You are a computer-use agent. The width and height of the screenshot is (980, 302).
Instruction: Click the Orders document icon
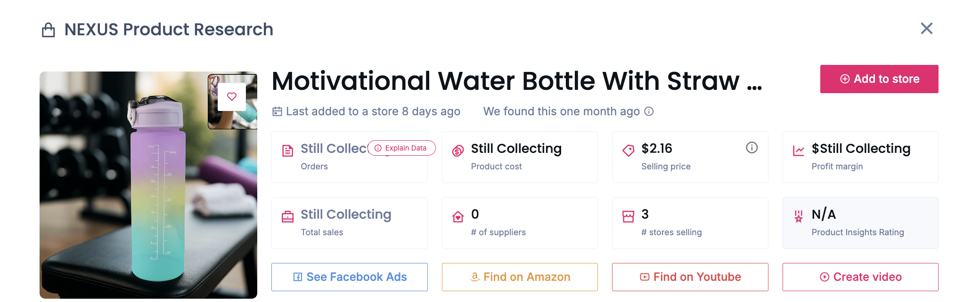(288, 149)
